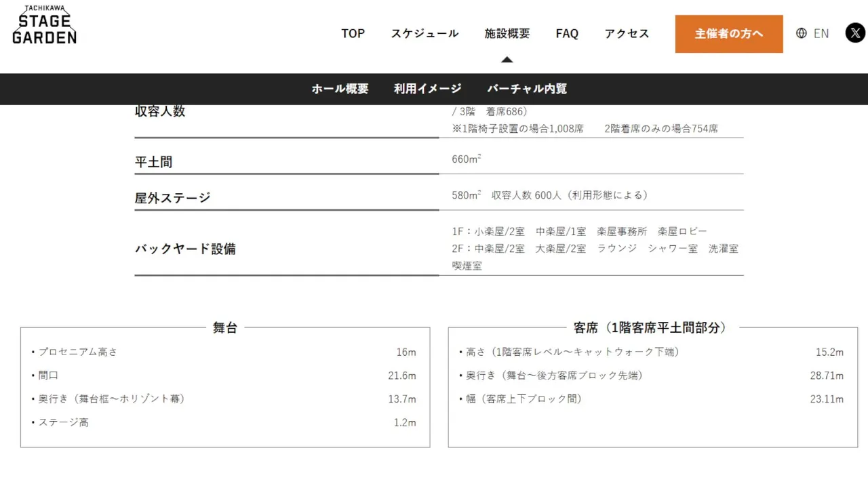
Task: Navigate to アクセス page
Action: point(627,33)
